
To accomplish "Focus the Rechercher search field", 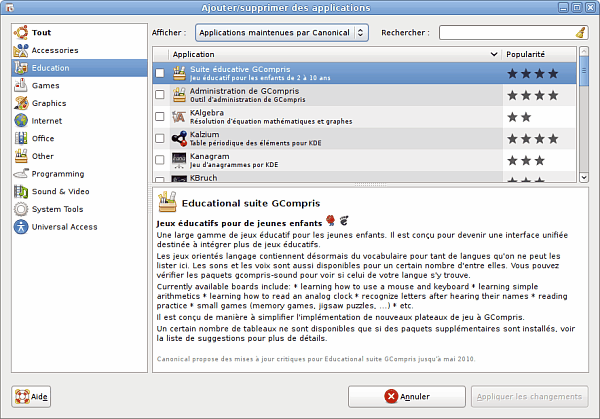I will 514,33.
